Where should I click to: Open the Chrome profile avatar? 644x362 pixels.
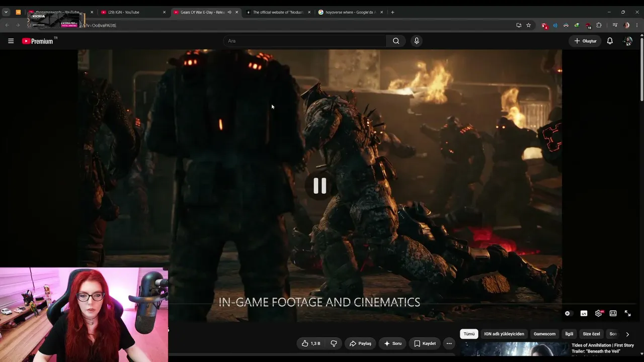(626, 25)
